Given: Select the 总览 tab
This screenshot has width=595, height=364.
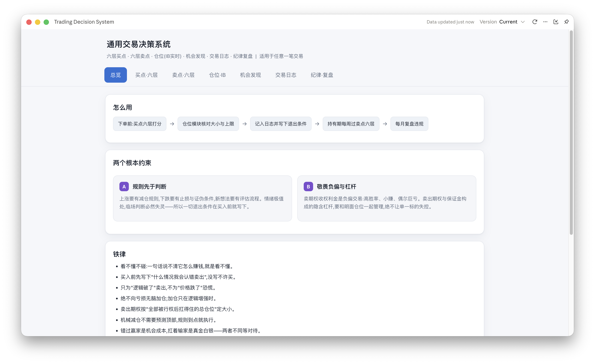Looking at the screenshot, I should [x=115, y=75].
